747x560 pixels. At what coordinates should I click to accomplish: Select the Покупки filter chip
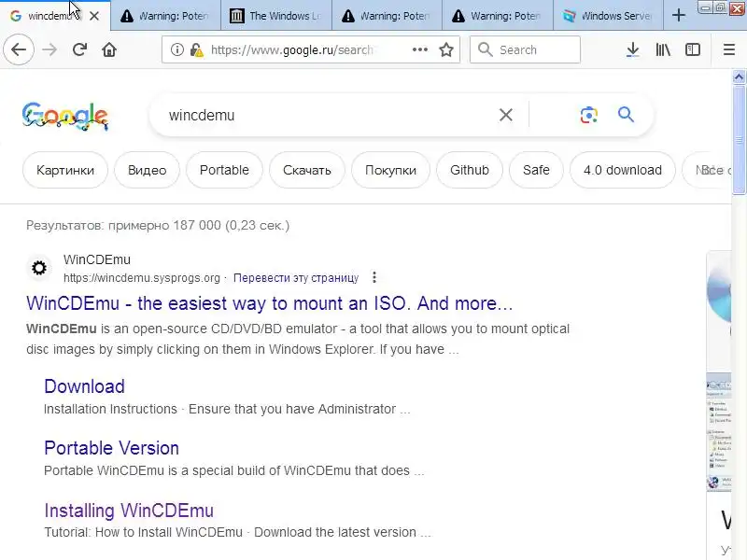click(390, 170)
